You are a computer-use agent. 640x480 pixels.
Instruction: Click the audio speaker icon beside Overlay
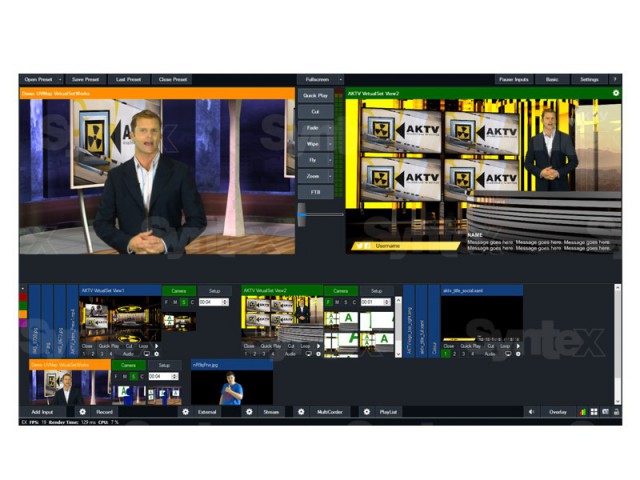pyautogui.click(x=532, y=411)
